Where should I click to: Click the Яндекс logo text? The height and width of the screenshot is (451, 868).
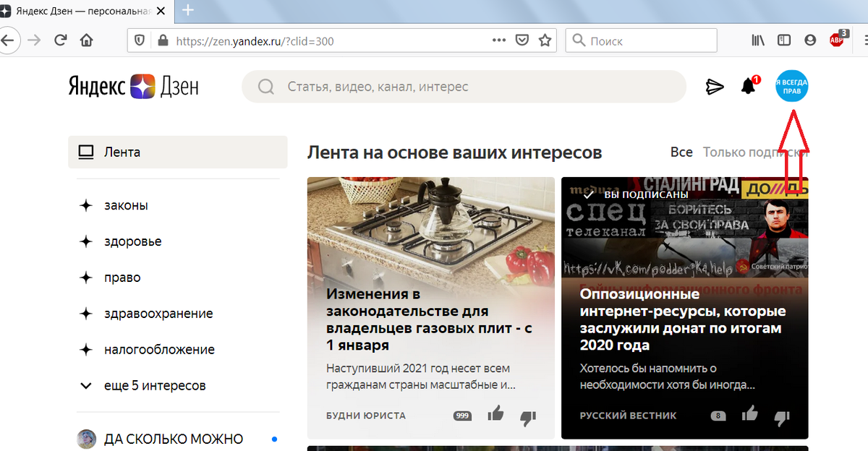pos(97,87)
